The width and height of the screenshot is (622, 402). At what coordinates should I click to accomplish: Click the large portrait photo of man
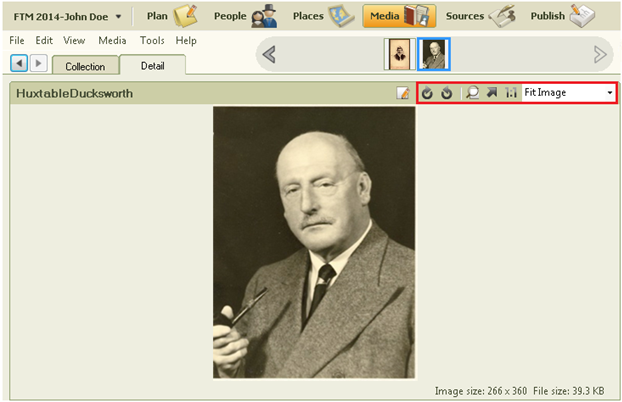(314, 242)
